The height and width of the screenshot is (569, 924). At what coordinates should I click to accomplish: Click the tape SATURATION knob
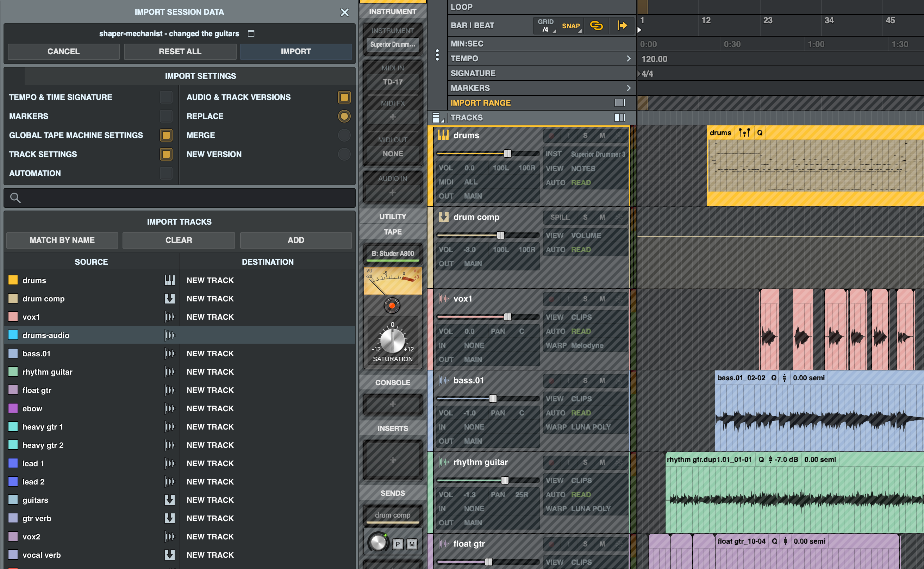(x=392, y=340)
